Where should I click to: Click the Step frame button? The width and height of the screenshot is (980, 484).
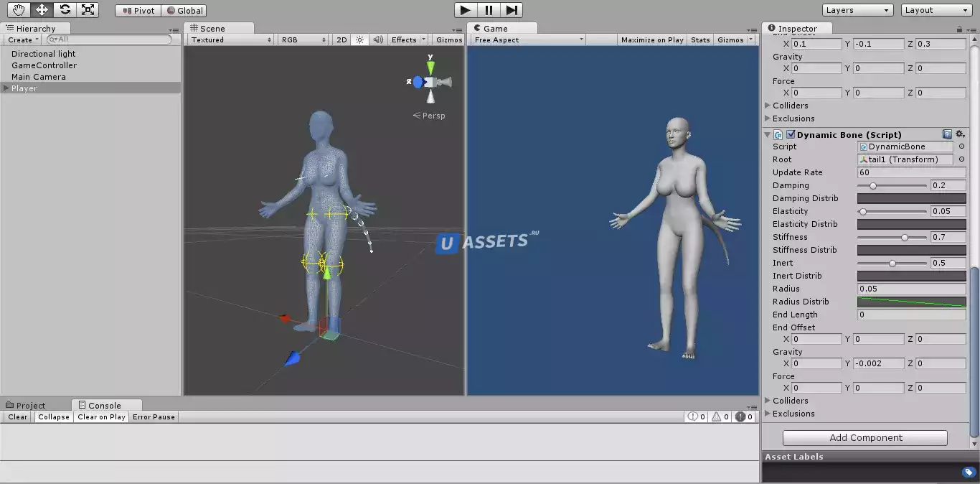(512, 10)
